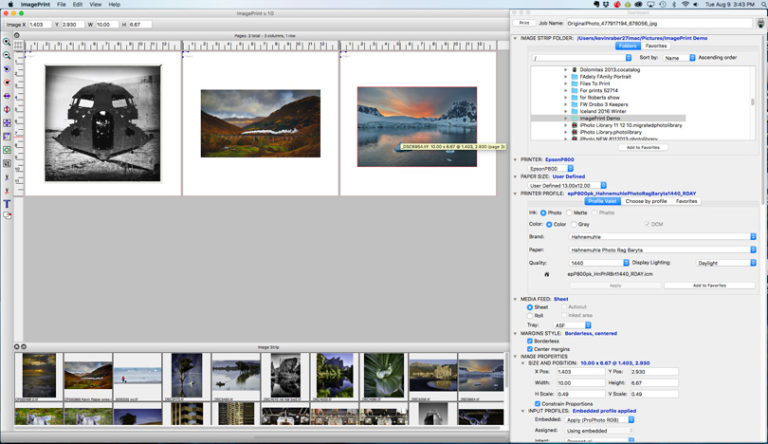Viewport: 768px width, 444px height.
Task: Click the home icon beside the profile filename
Action: point(547,274)
